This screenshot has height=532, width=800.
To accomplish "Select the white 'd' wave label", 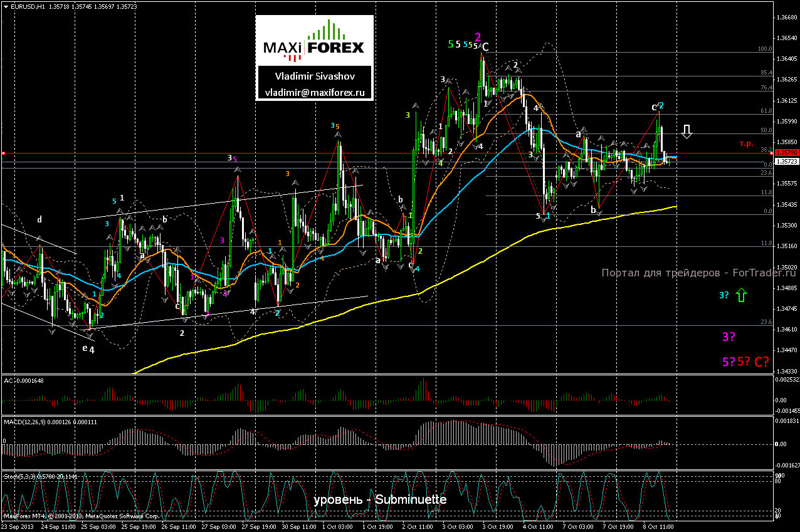I will click(x=39, y=219).
